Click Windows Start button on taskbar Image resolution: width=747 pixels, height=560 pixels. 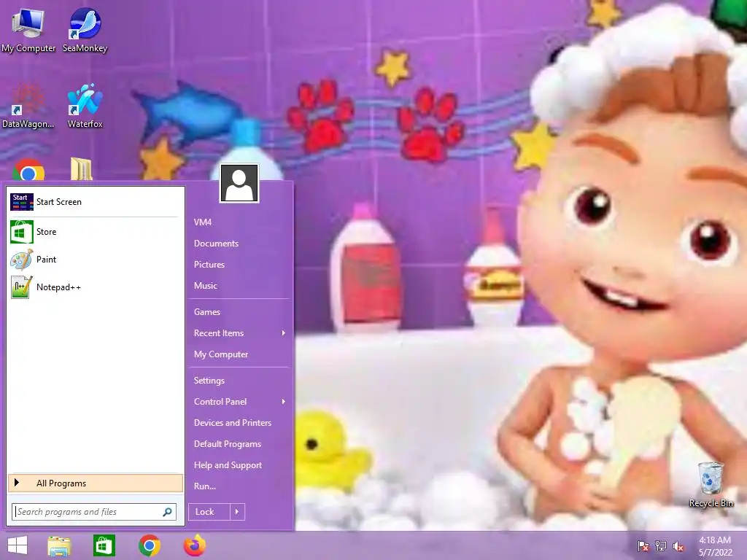click(x=18, y=545)
